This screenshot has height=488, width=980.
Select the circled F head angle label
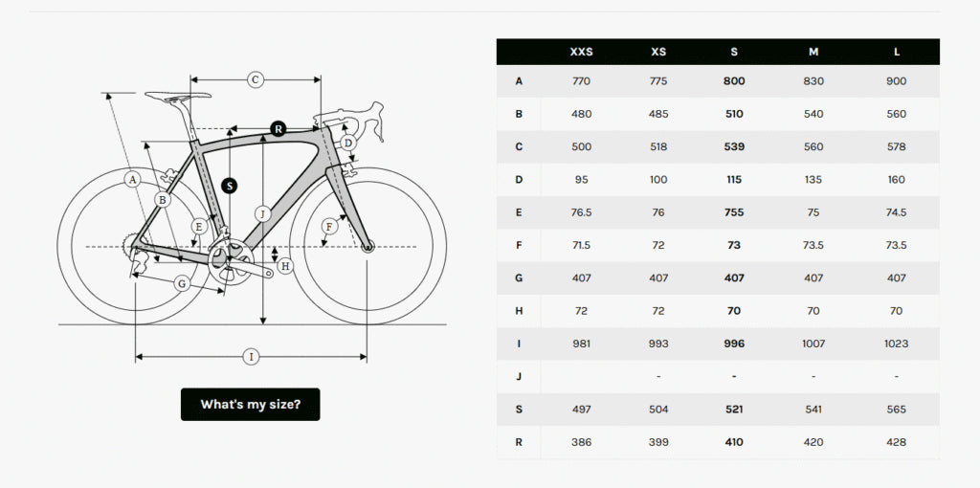(330, 227)
